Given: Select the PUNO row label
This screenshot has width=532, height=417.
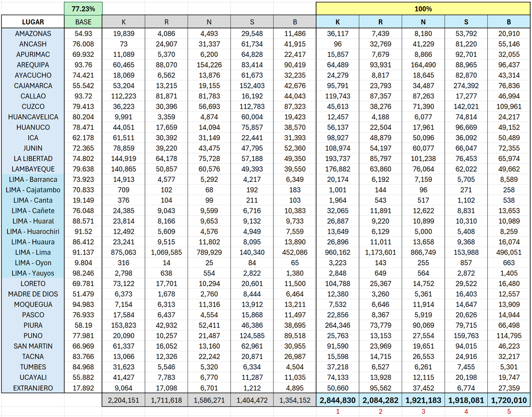Looking at the screenshot, I should click(33, 336).
